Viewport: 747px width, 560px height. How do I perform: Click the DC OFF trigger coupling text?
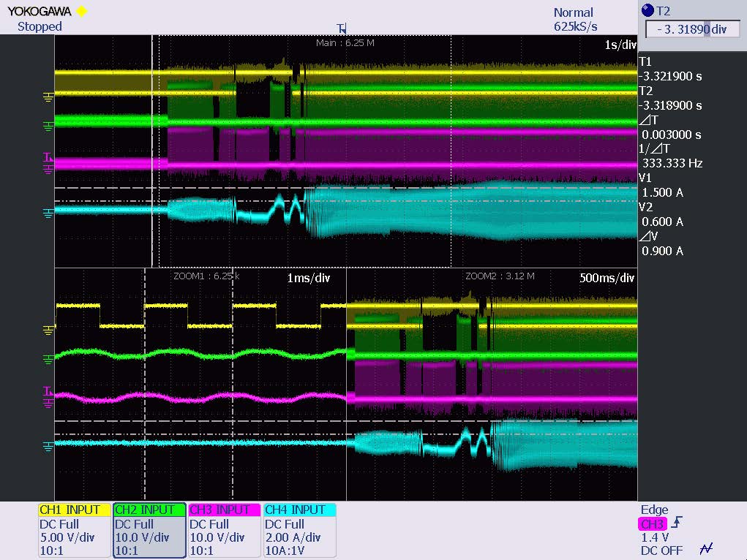click(661, 551)
